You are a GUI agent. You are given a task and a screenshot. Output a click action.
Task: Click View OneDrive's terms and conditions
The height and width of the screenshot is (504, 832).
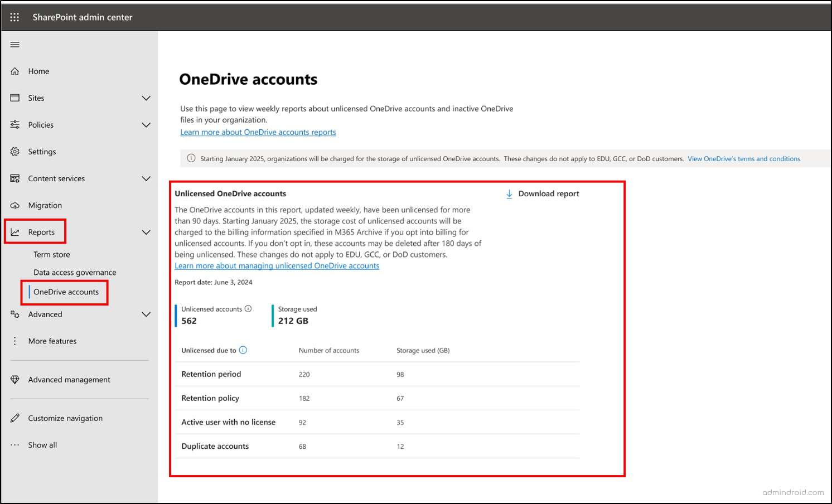(744, 158)
